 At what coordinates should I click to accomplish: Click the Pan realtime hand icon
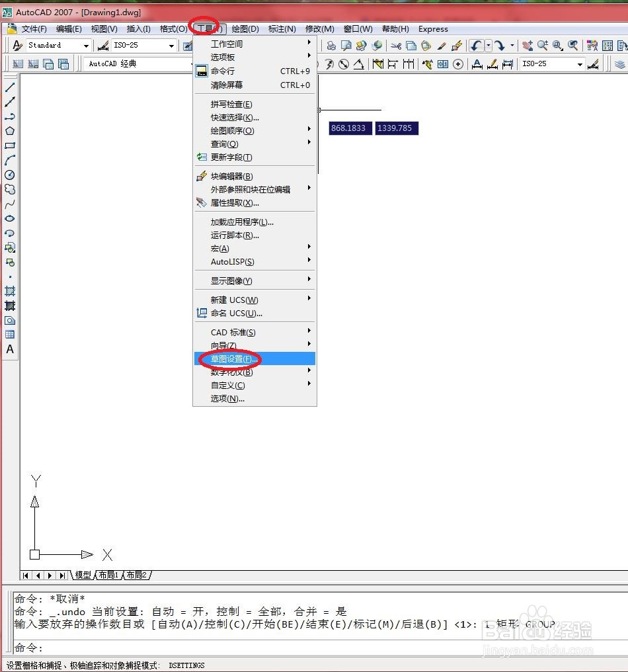[528, 46]
